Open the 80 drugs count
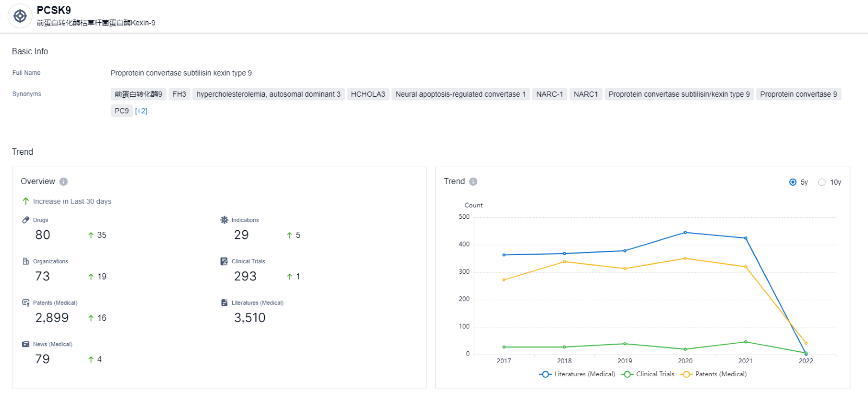The width and height of the screenshot is (868, 398). (43, 235)
